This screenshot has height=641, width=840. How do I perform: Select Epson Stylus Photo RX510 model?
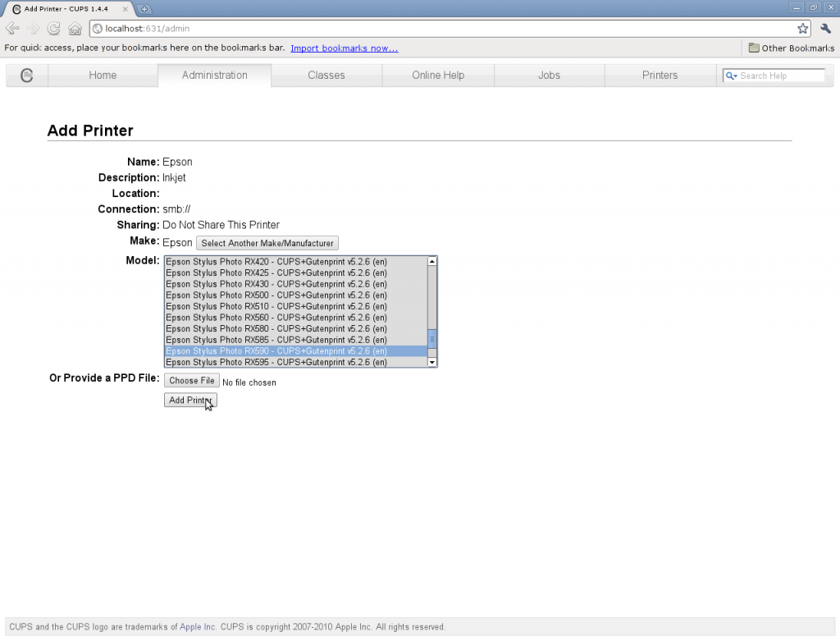coord(296,307)
